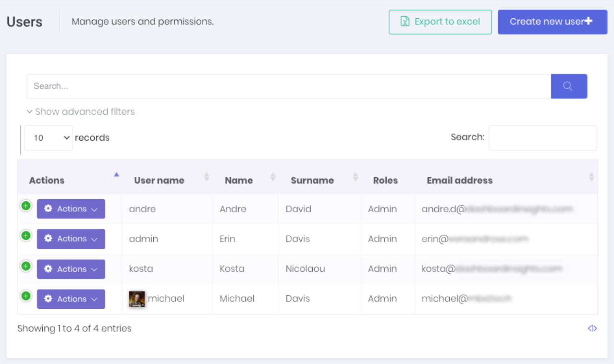The width and height of the screenshot is (614, 364).
Task: Toggle sorting on Surname column
Action: point(355,177)
